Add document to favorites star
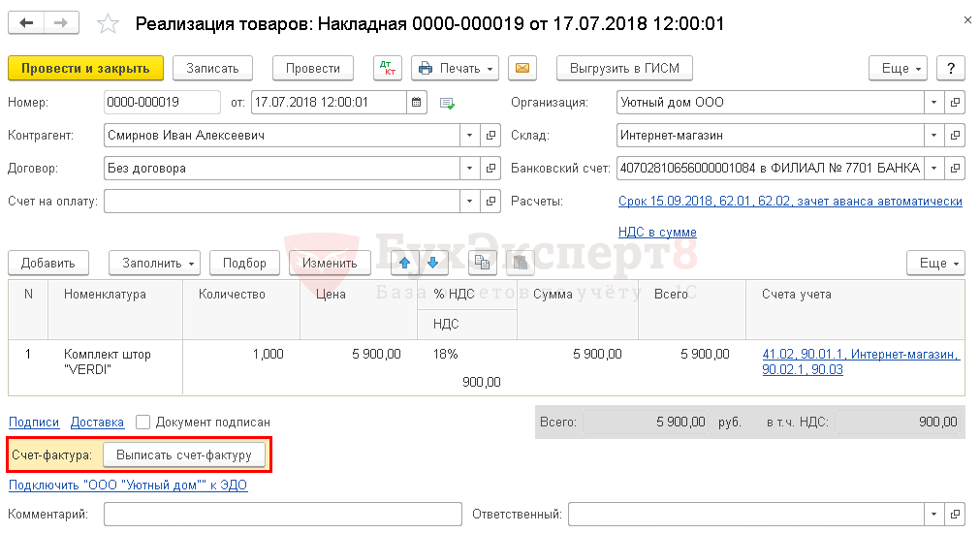This screenshot has height=533, width=980. (110, 24)
